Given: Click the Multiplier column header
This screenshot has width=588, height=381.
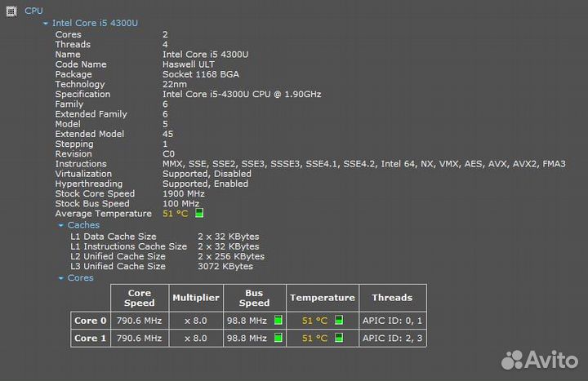Looking at the screenshot, I should point(196,298).
